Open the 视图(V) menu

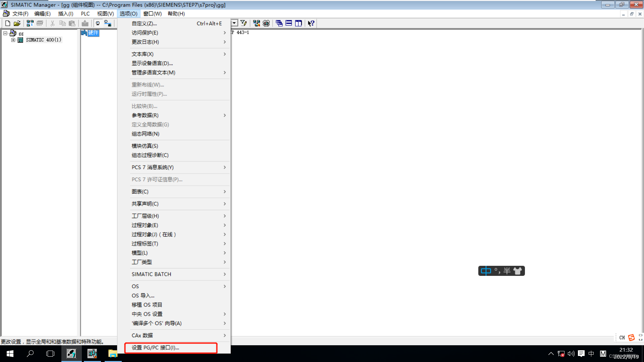pos(105,14)
